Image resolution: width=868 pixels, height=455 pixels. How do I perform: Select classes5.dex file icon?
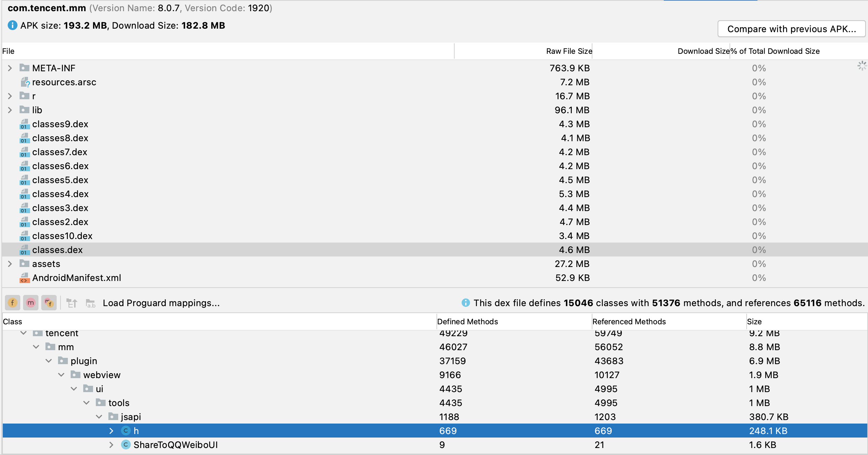pos(24,180)
